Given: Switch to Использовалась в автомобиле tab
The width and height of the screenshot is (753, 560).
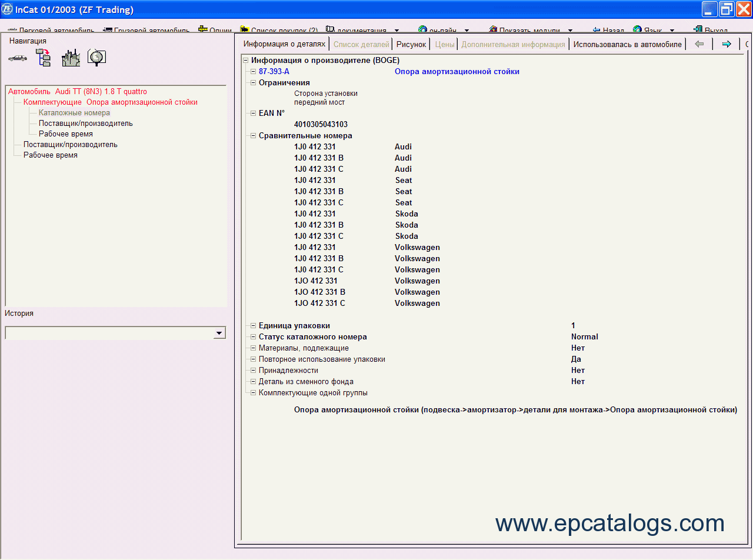Looking at the screenshot, I should (628, 44).
